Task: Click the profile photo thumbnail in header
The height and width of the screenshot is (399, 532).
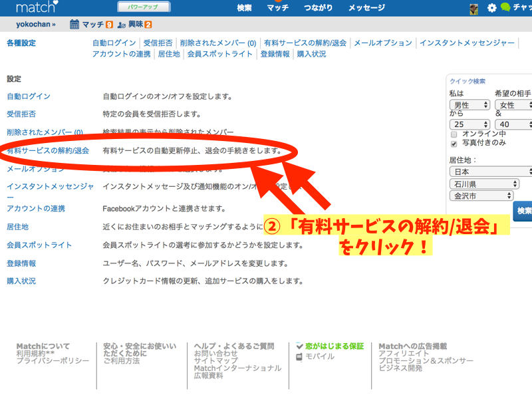Action: (473, 9)
